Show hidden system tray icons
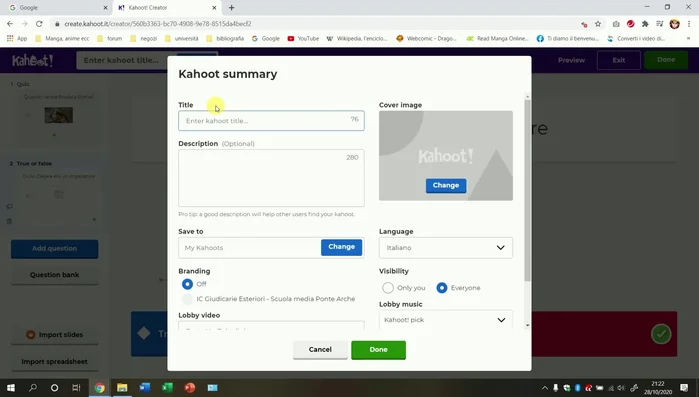Screen dimensions: 699x397 coord(545,388)
